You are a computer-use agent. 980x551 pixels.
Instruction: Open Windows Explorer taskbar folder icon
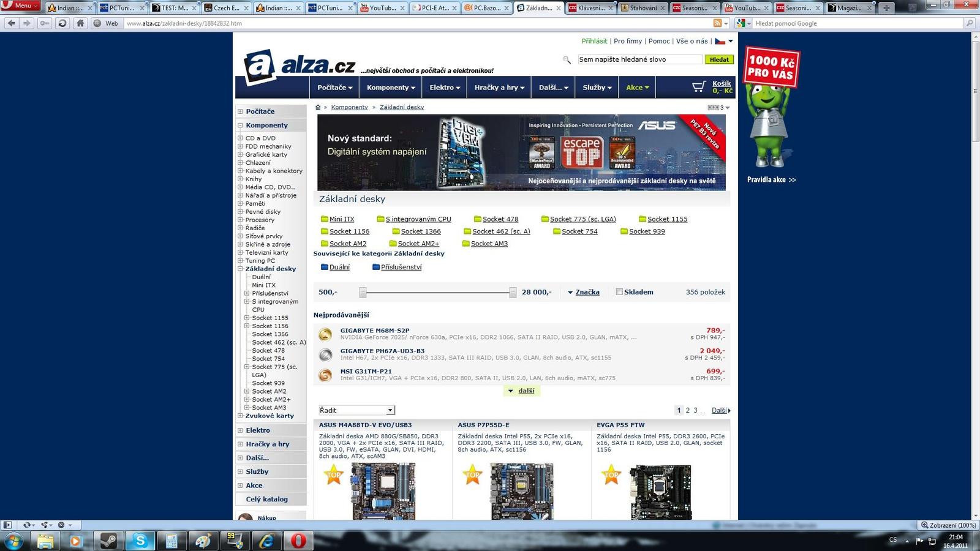click(x=45, y=541)
